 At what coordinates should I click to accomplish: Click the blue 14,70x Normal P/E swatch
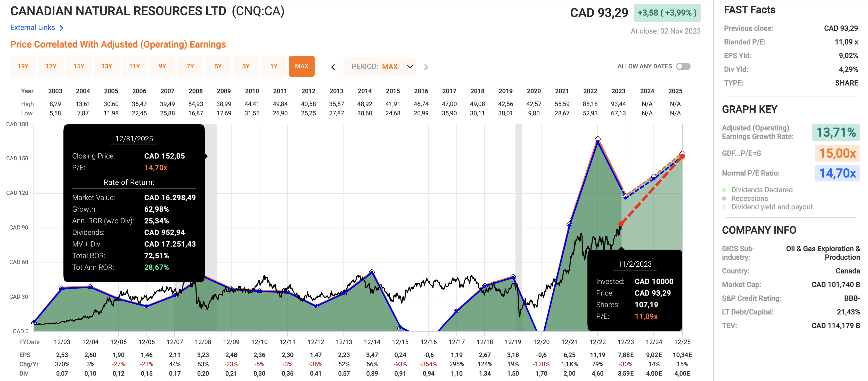point(837,173)
